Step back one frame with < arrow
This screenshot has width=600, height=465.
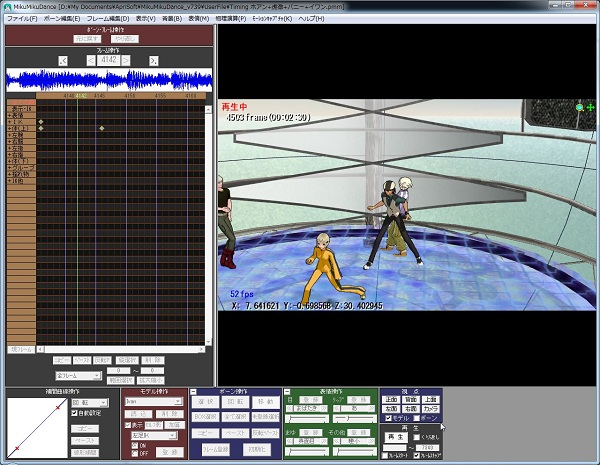[91, 60]
